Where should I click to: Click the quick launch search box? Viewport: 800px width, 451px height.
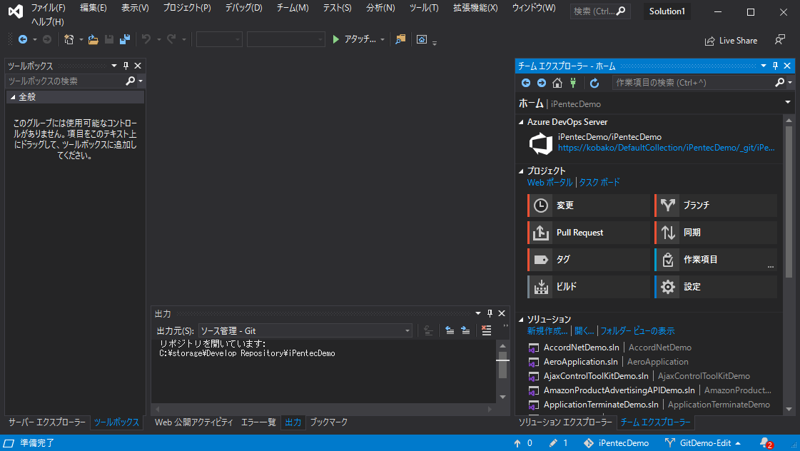(600, 11)
